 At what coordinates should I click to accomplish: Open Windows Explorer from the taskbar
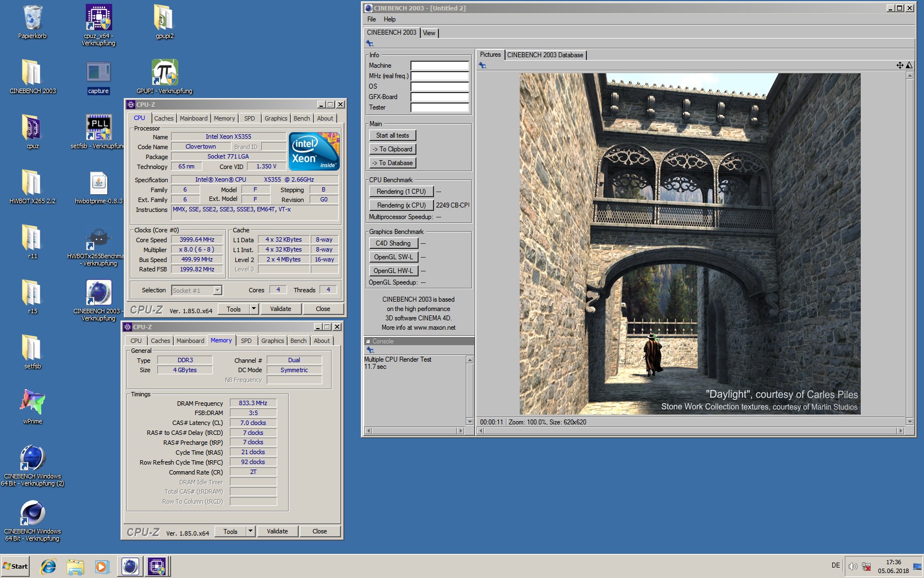(75, 566)
